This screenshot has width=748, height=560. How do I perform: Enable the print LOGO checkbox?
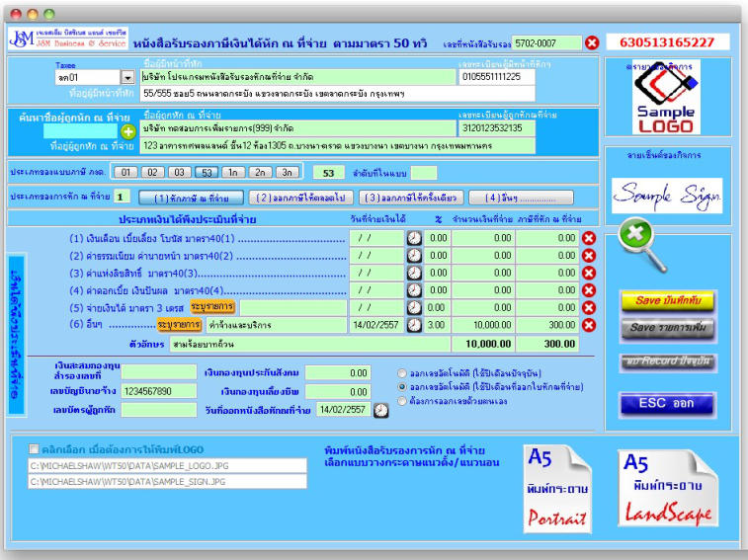click(x=34, y=449)
